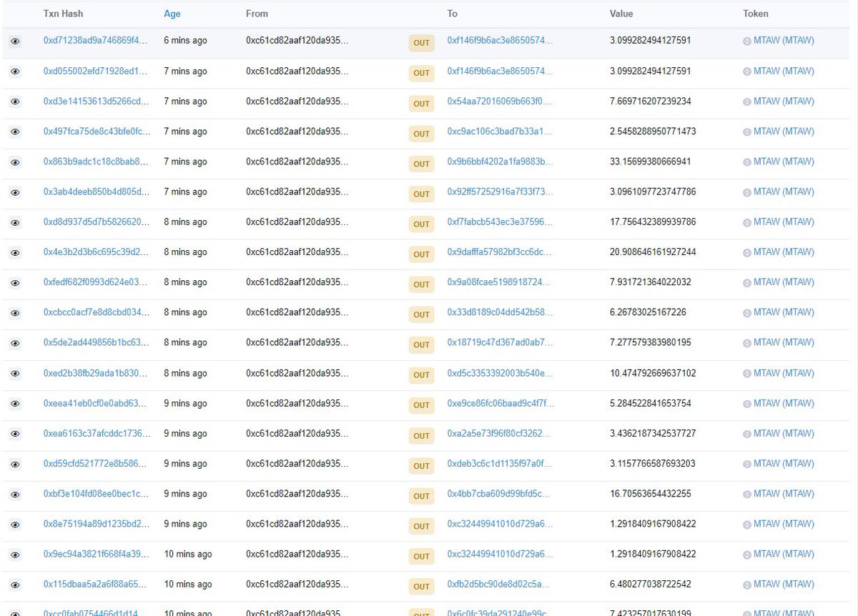Open recipient address 0x9dafffa57982bf3cc6dc

pyautogui.click(x=500, y=252)
